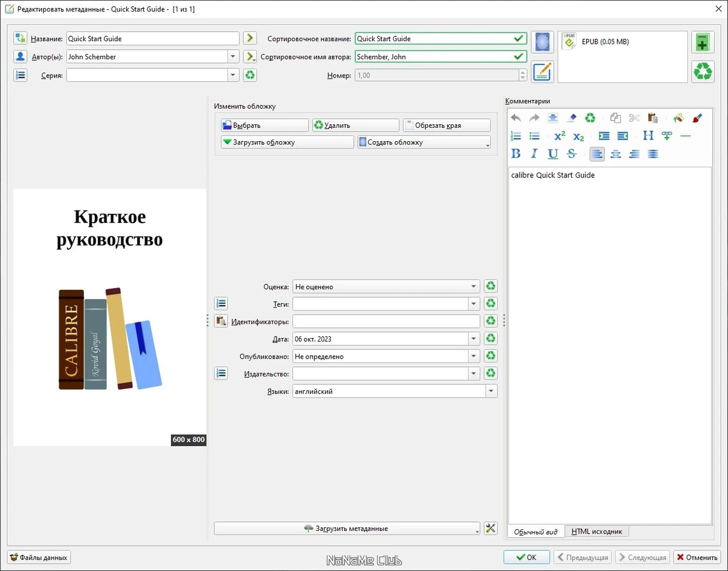Pick the text foreground color brush icon
Screen dimensions: 728x571
(x=696, y=118)
